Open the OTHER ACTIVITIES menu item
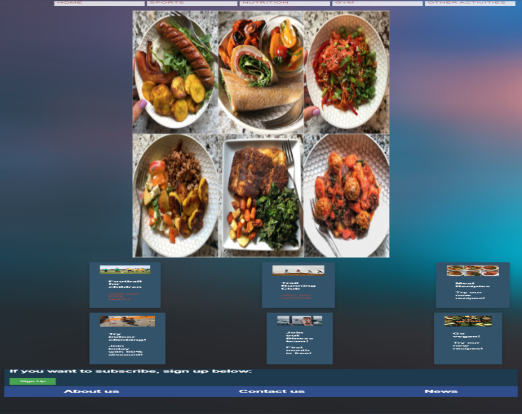522x414 pixels. tap(470, 3)
